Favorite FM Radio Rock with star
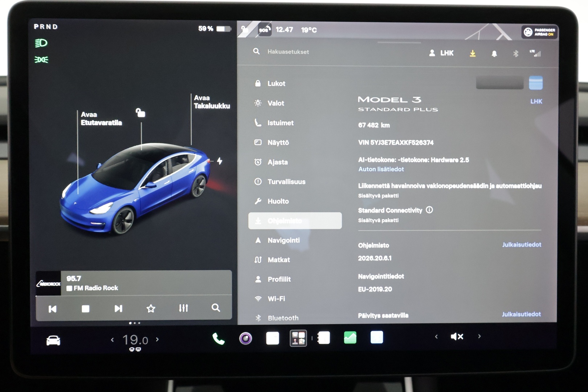 coord(151,309)
